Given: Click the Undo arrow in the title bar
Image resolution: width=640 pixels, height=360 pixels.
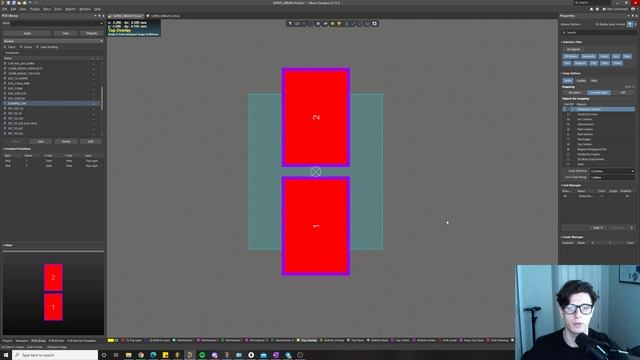Looking at the screenshot, I should (x=30, y=2).
